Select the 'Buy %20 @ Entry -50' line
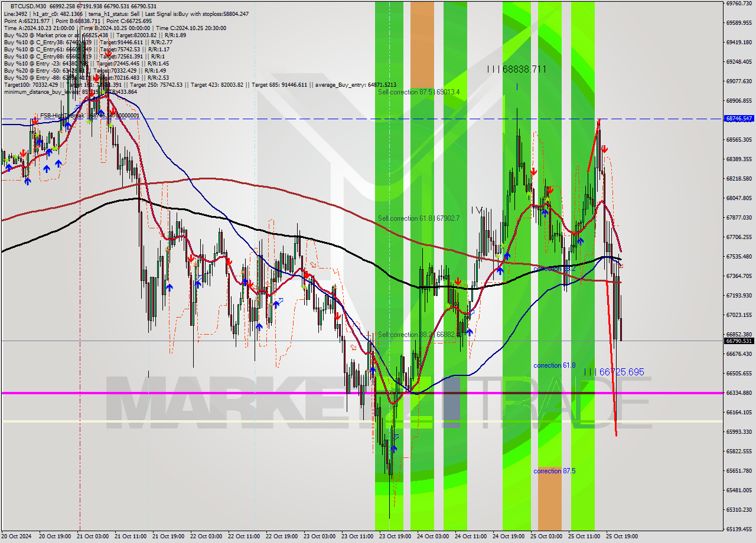Viewport: 756px width, 543px height. click(x=85, y=70)
